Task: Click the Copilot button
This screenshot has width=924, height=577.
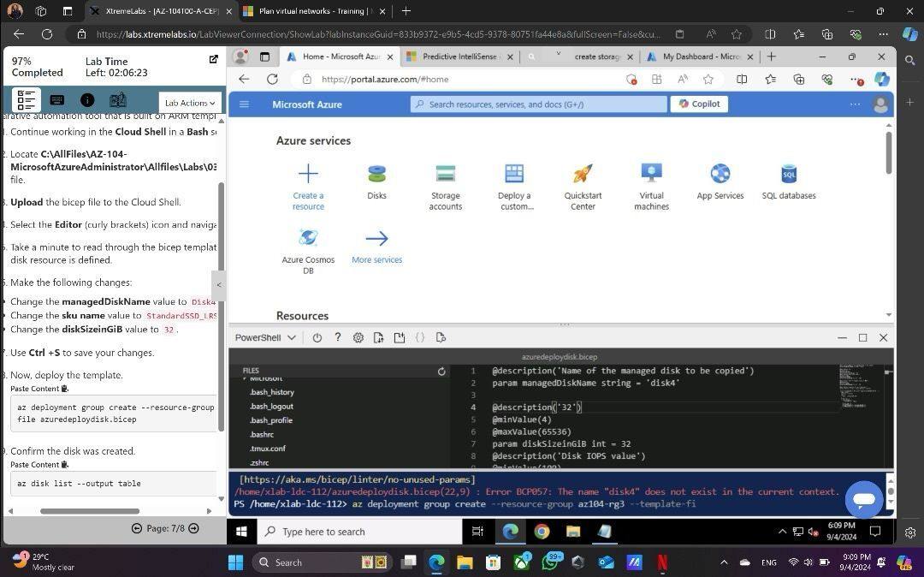Action: click(x=700, y=104)
